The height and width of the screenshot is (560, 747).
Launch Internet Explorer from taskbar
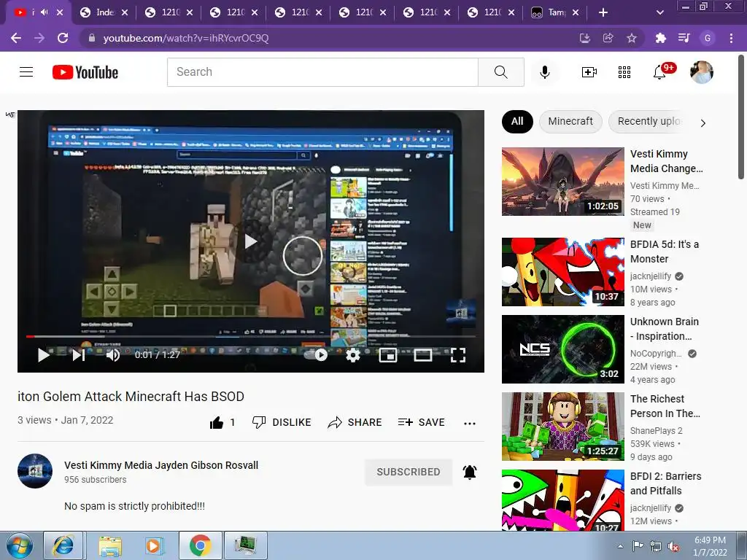[63, 545]
